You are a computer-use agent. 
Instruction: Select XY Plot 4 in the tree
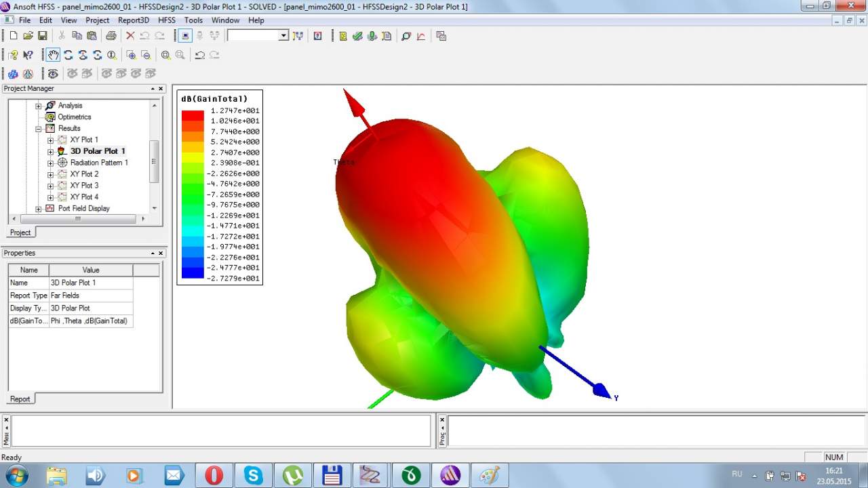pos(84,197)
